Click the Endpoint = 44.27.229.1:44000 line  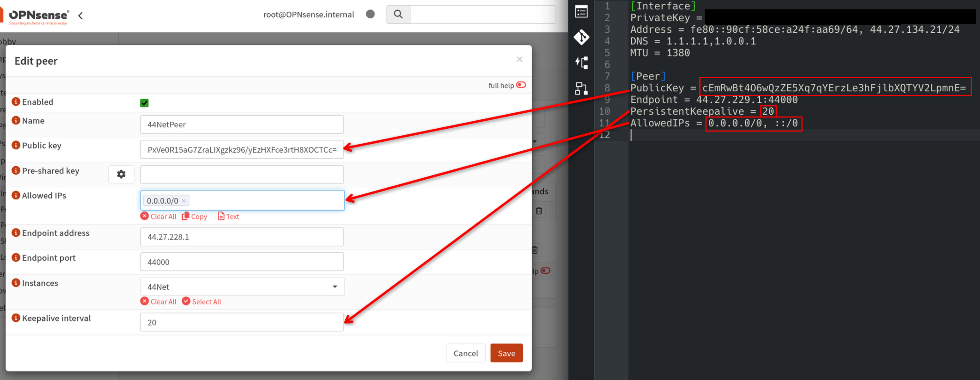click(x=714, y=100)
